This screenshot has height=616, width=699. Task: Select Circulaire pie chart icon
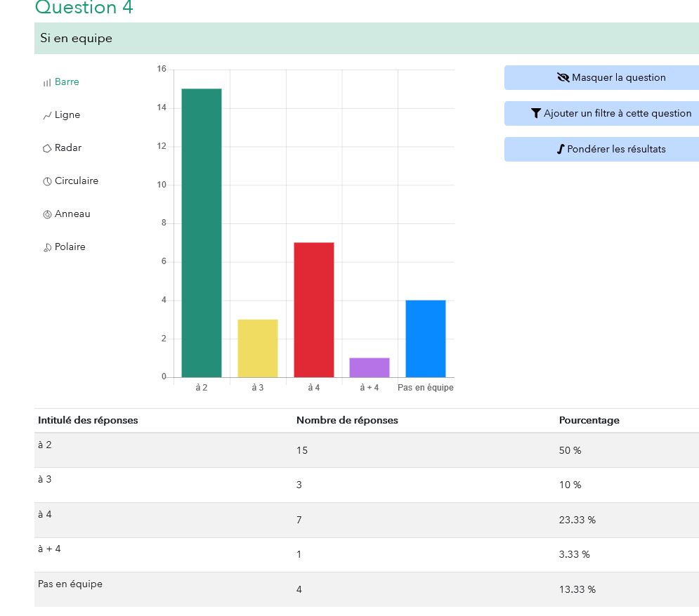pyautogui.click(x=47, y=181)
